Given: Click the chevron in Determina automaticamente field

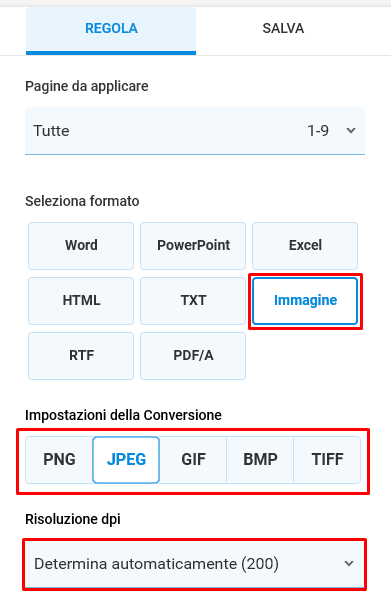Looking at the screenshot, I should coord(349,564).
